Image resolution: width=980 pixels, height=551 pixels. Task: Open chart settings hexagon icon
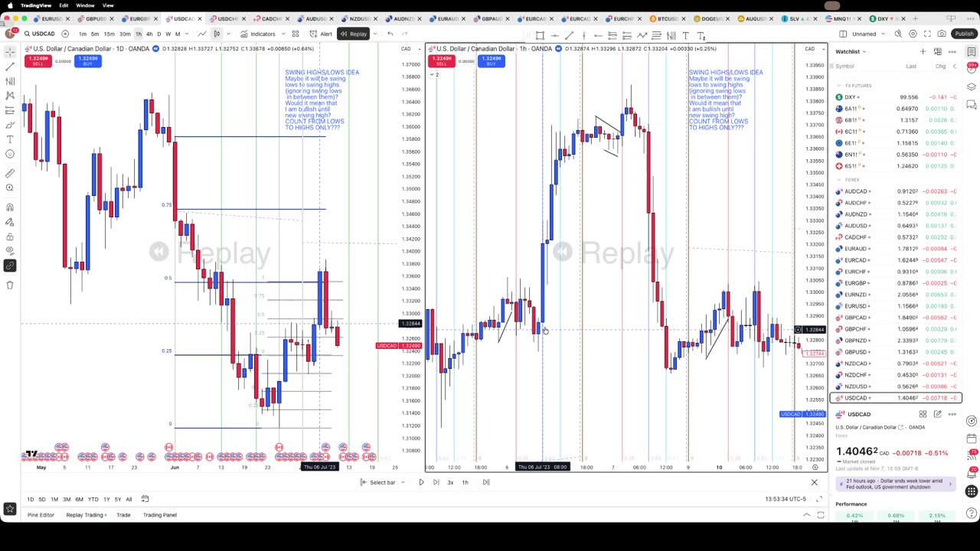[913, 34]
